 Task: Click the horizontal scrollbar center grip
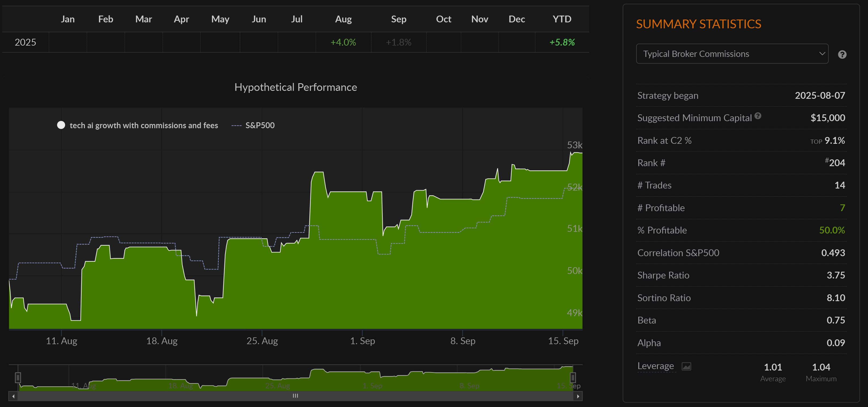(295, 396)
